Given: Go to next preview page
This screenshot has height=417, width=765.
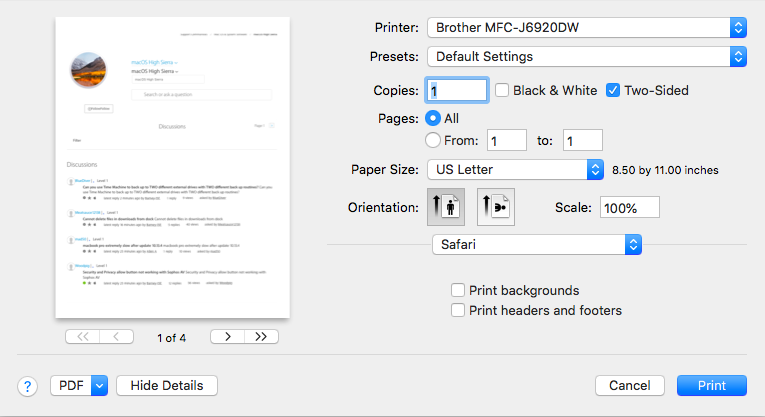Looking at the screenshot, I should (227, 337).
